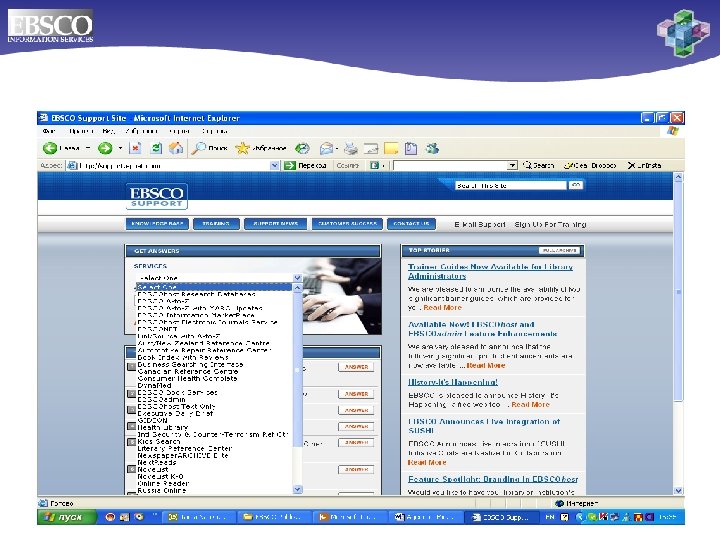Expand the address bar dropdown arrow
The height and width of the screenshot is (540, 720).
pos(275,165)
